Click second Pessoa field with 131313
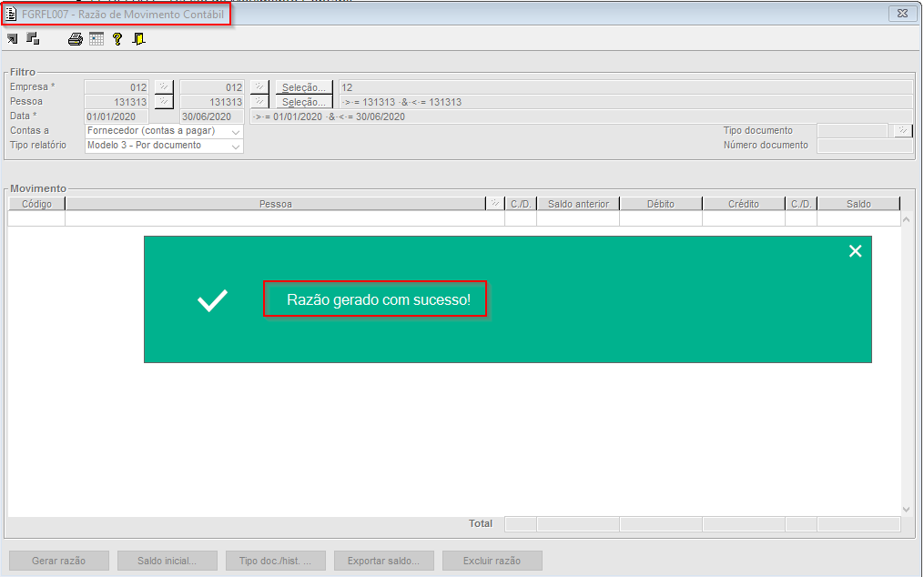 [212, 102]
